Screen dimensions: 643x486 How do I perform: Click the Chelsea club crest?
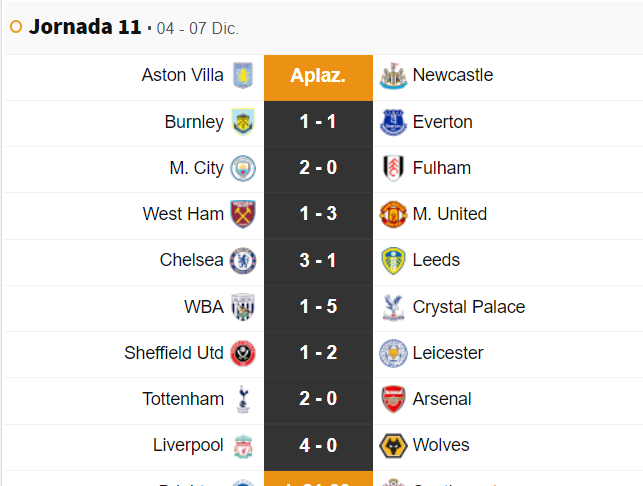[243, 260]
